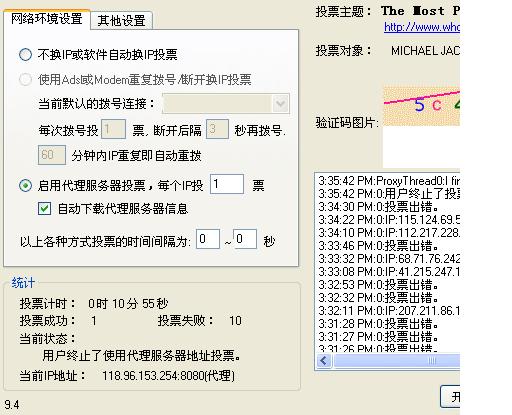Select the 网络环境设置 tab

(47, 19)
